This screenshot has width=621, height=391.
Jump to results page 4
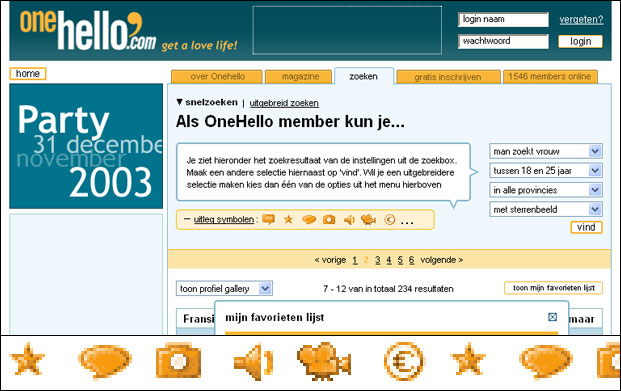tap(389, 260)
